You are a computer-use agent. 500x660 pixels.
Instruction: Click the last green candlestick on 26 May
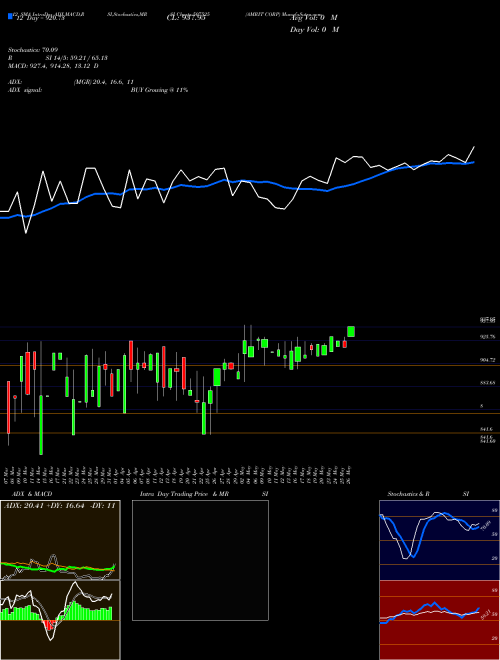(351, 332)
